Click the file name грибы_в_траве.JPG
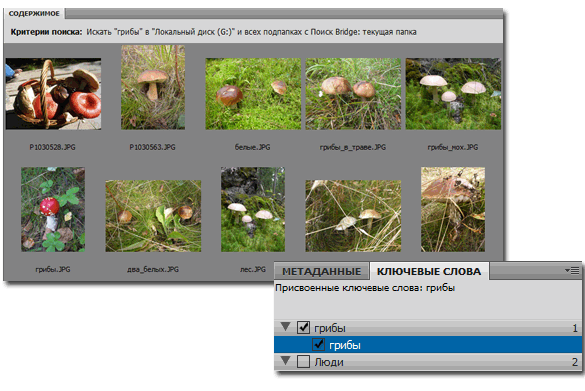 pos(353,147)
